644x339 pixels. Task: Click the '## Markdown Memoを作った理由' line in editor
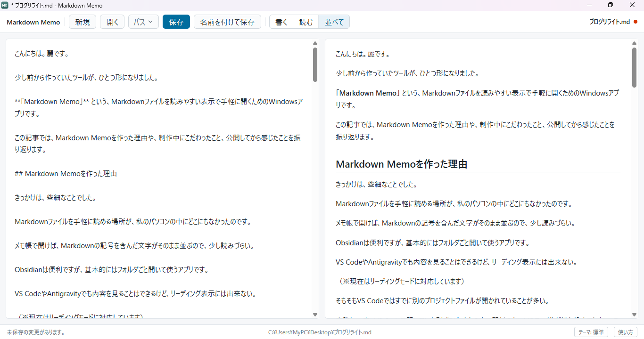[x=66, y=174]
